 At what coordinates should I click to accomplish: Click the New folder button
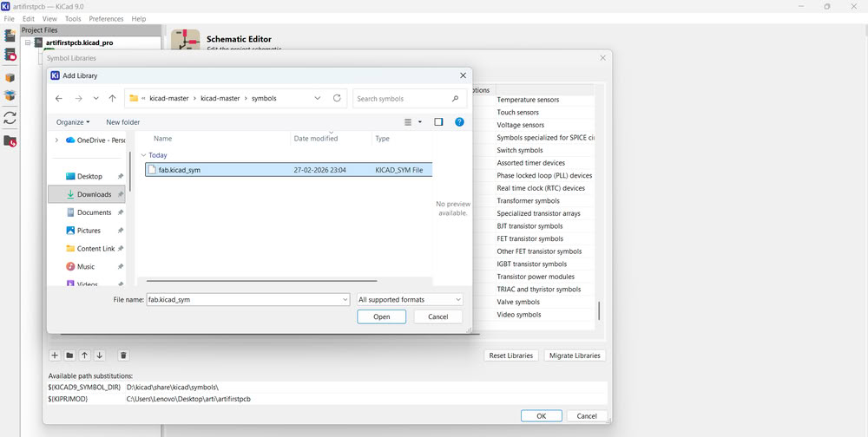coord(123,121)
